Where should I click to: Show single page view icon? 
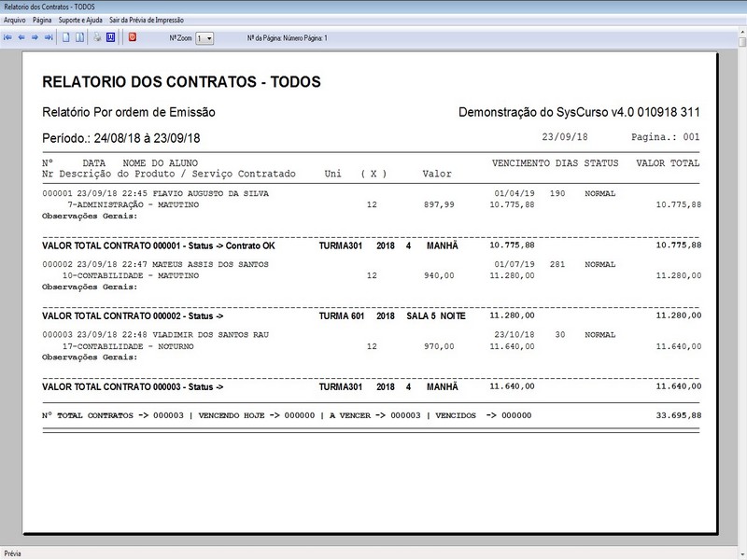(66, 37)
